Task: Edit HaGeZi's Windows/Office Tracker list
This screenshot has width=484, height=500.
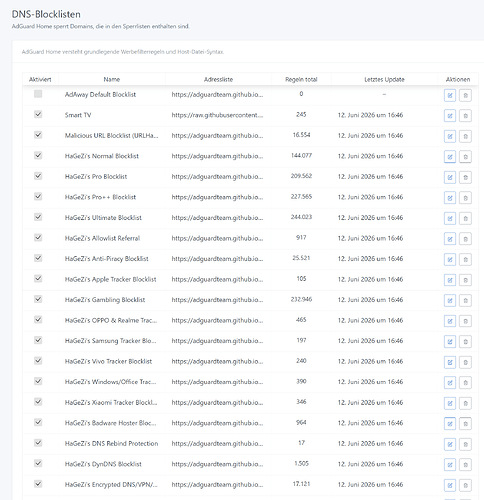Action: click(x=450, y=383)
